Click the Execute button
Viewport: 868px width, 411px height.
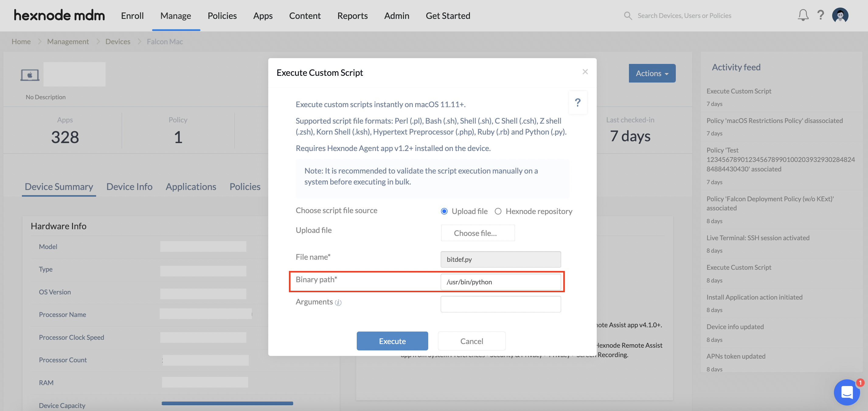(x=392, y=341)
